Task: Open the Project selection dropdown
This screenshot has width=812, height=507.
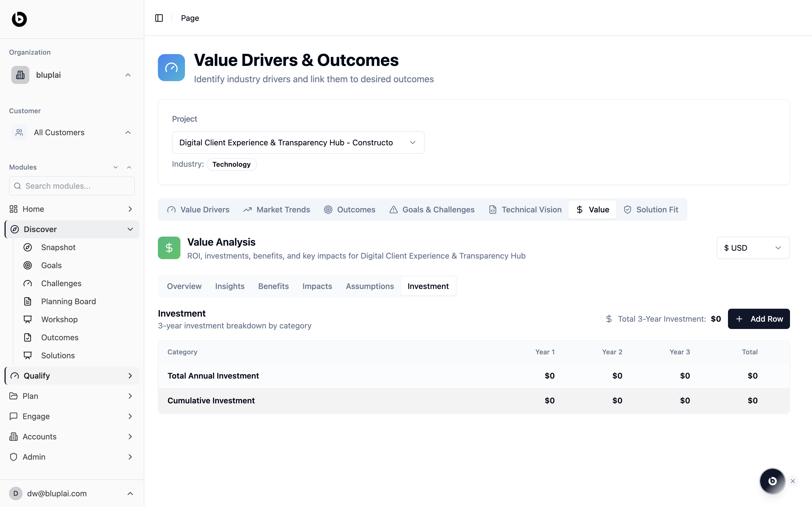Action: 298,143
